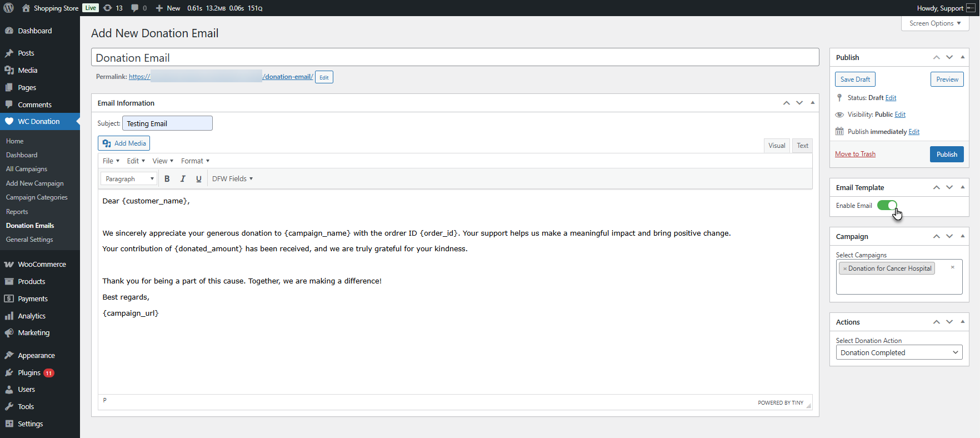980x438 pixels.
Task: Open the Paragraph format dropdown
Action: [x=129, y=179]
